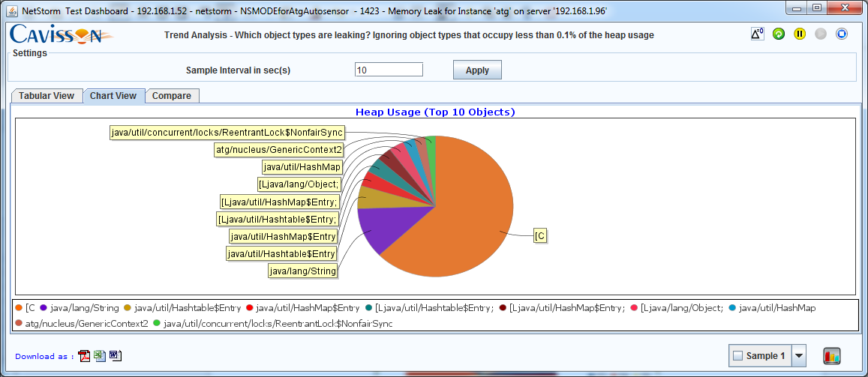Click the Apply button

[x=477, y=70]
